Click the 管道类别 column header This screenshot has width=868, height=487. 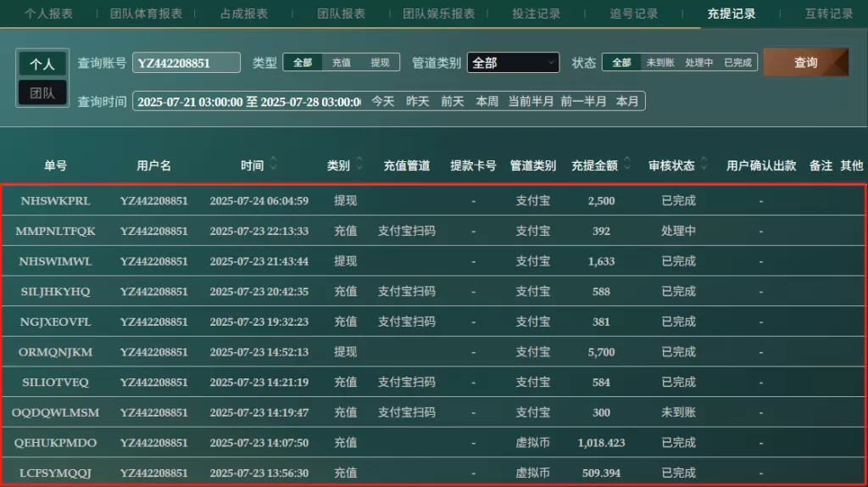click(532, 165)
